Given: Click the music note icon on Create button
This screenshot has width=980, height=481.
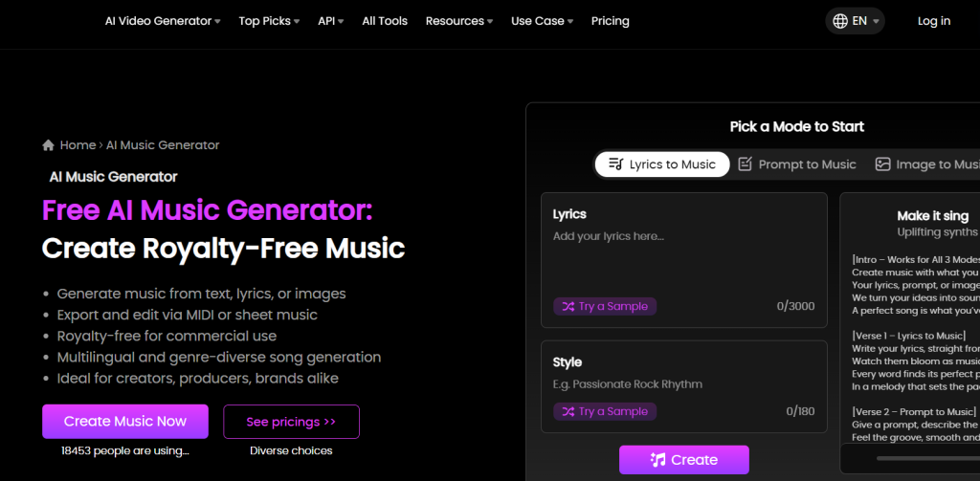Looking at the screenshot, I should coord(658,460).
